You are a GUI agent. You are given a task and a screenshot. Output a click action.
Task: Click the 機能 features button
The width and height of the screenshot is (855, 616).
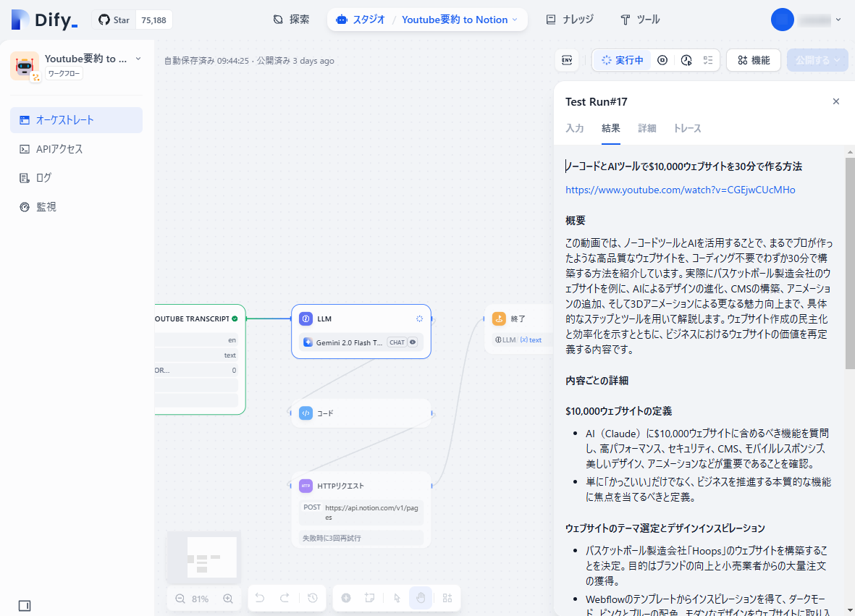[x=754, y=60]
